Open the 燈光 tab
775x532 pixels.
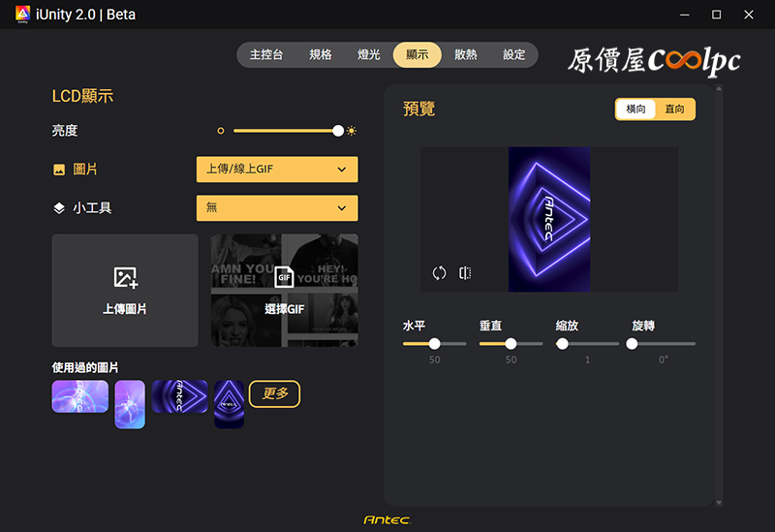(x=369, y=55)
